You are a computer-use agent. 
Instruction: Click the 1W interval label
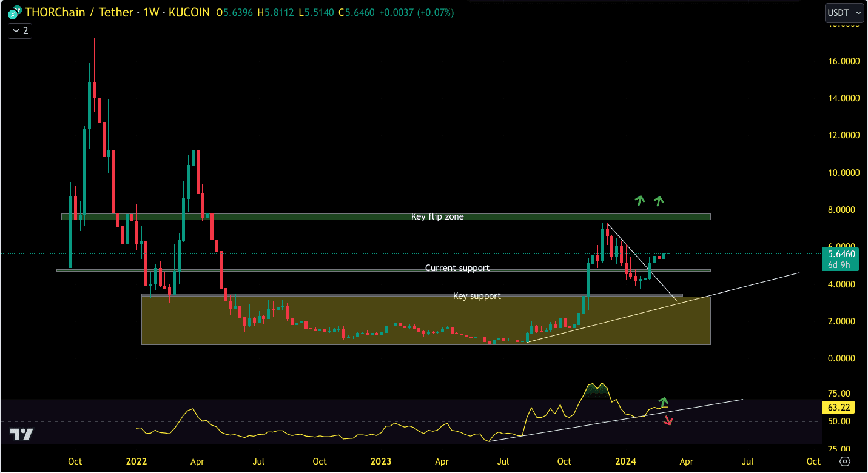click(150, 12)
